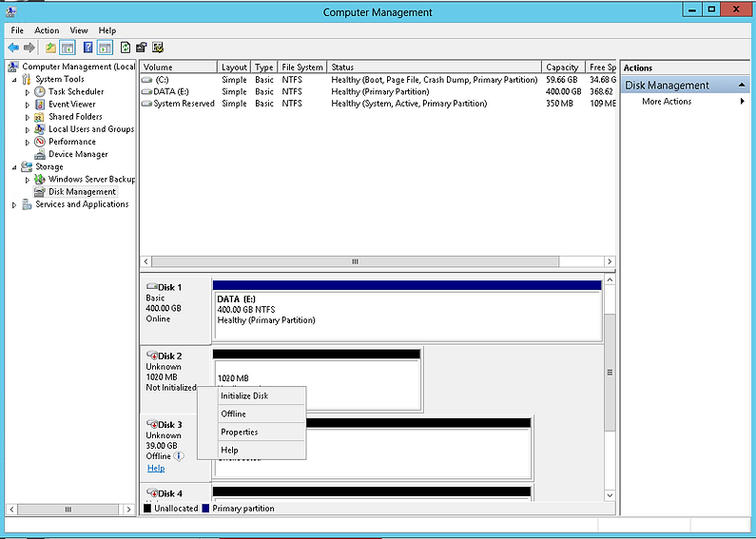Select the DATA (E:) partition on Disk 1
The height and width of the screenshot is (539, 756).
pos(407,310)
